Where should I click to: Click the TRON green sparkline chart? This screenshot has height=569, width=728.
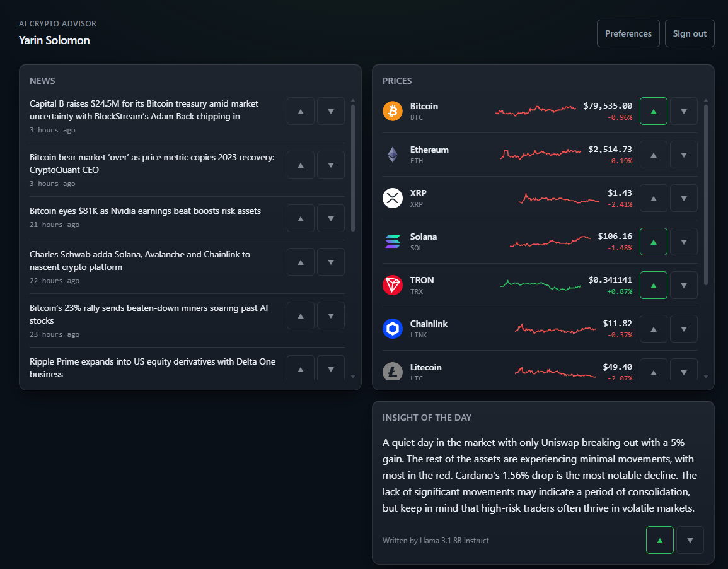coord(540,285)
